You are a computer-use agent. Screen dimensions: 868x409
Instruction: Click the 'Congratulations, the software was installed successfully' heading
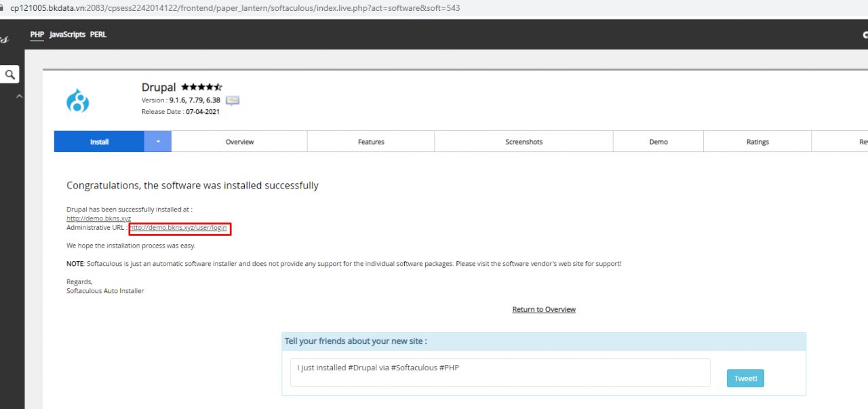[x=193, y=185]
